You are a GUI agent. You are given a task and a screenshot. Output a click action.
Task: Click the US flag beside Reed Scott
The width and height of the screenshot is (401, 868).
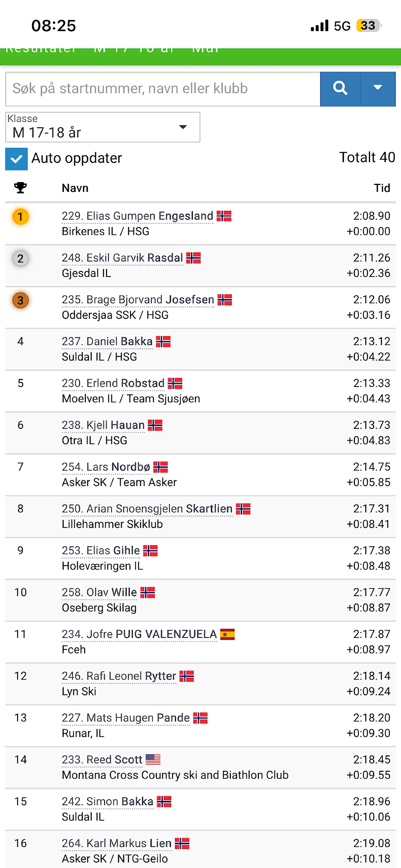153,760
